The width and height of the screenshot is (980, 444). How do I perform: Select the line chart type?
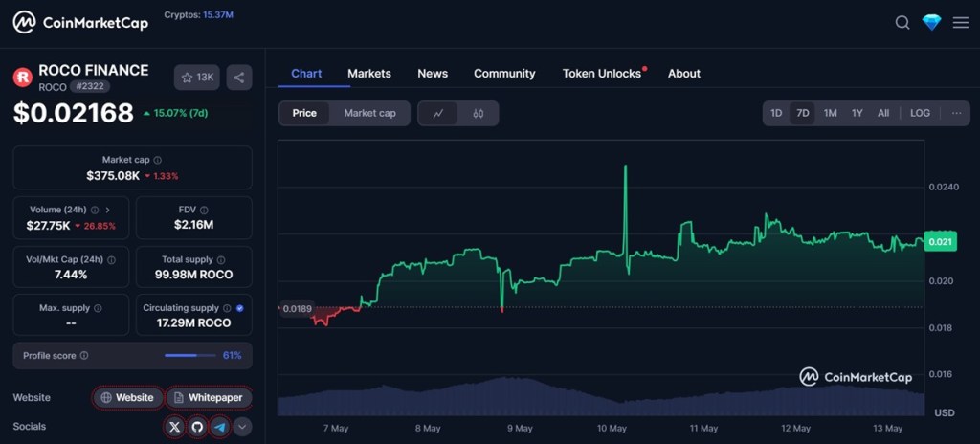point(438,113)
